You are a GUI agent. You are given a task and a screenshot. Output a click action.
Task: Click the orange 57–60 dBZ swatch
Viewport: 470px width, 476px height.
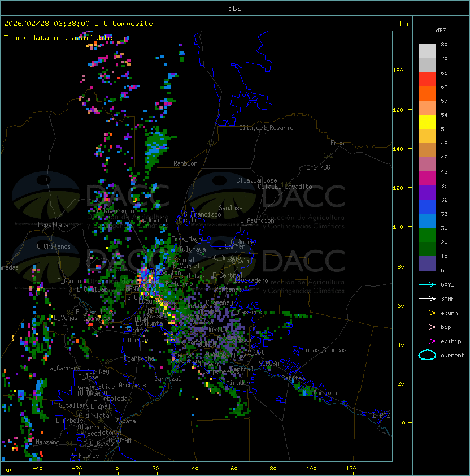427,94
